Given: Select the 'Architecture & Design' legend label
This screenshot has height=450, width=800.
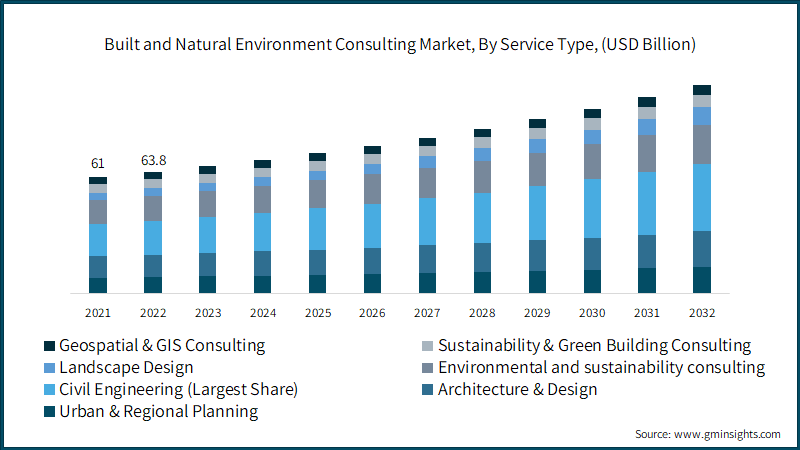Looking at the screenshot, I should pyautogui.click(x=517, y=389).
